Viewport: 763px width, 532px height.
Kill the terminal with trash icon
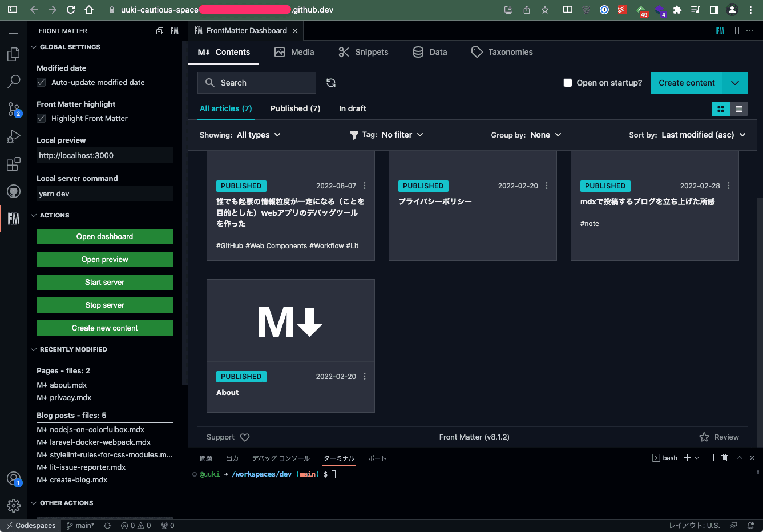click(x=725, y=458)
